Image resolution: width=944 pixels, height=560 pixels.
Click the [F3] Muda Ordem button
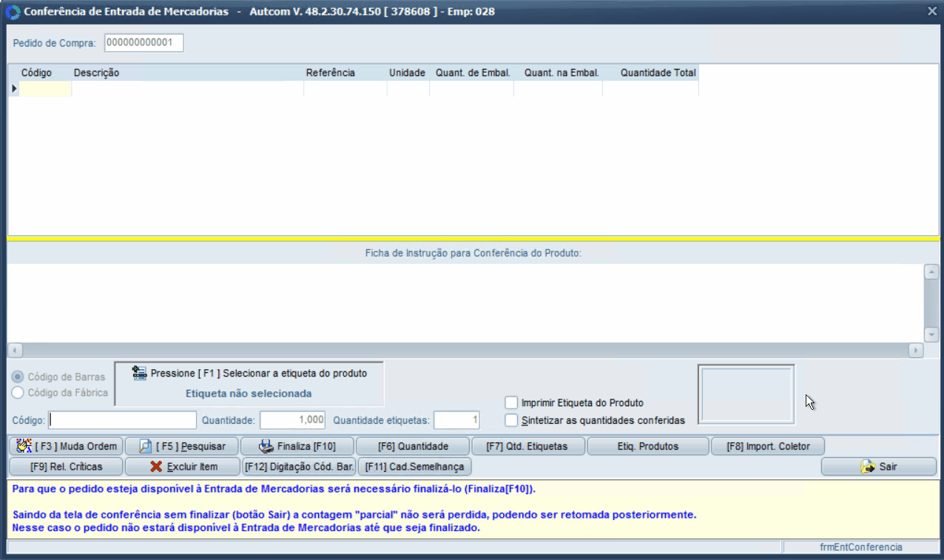[65, 446]
